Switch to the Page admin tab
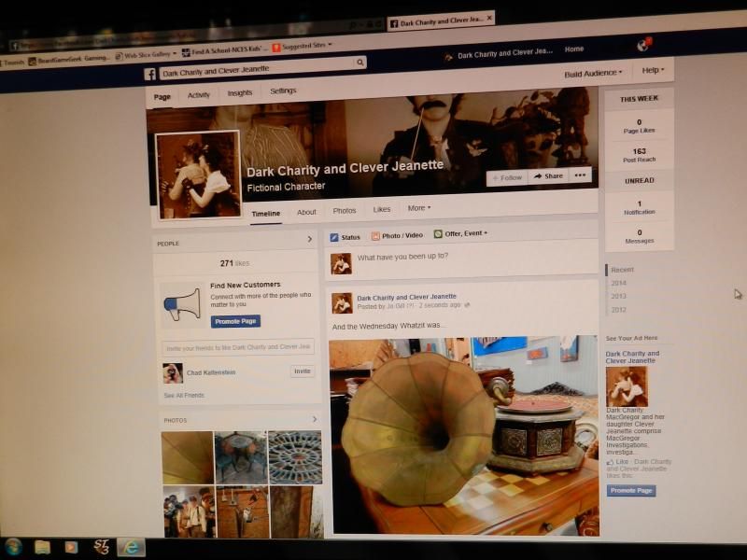The image size is (747, 560). click(162, 97)
